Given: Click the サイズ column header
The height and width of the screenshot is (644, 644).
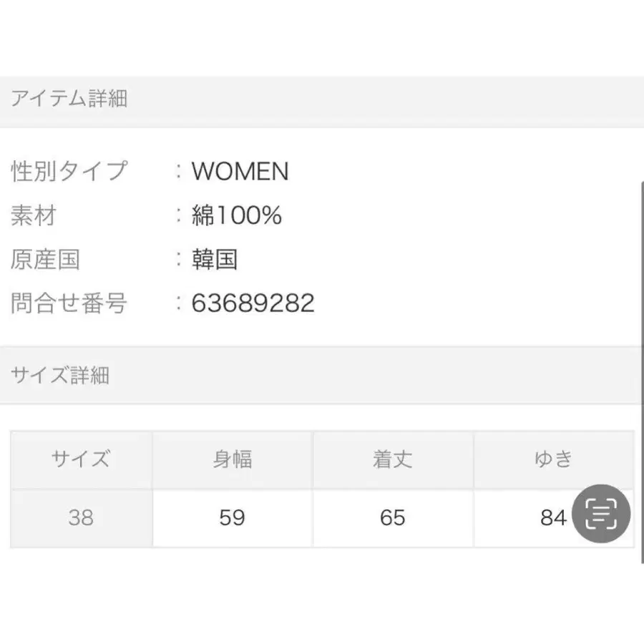Looking at the screenshot, I should point(81,459).
